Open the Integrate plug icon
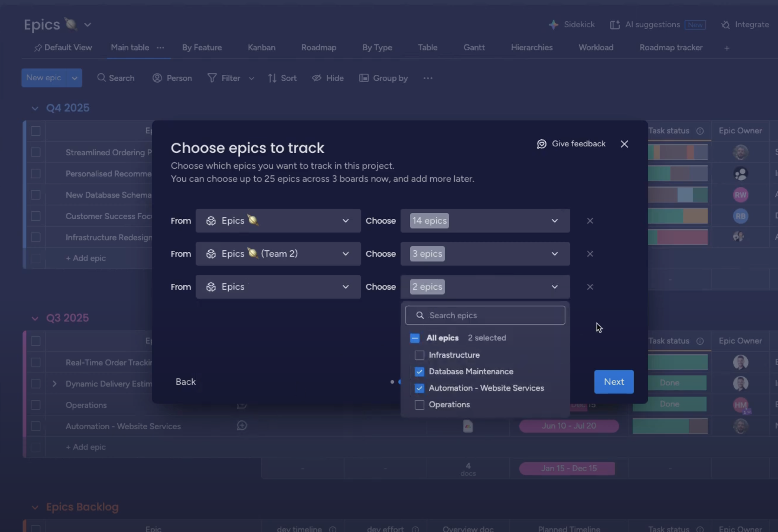This screenshot has width=778, height=532. point(725,25)
